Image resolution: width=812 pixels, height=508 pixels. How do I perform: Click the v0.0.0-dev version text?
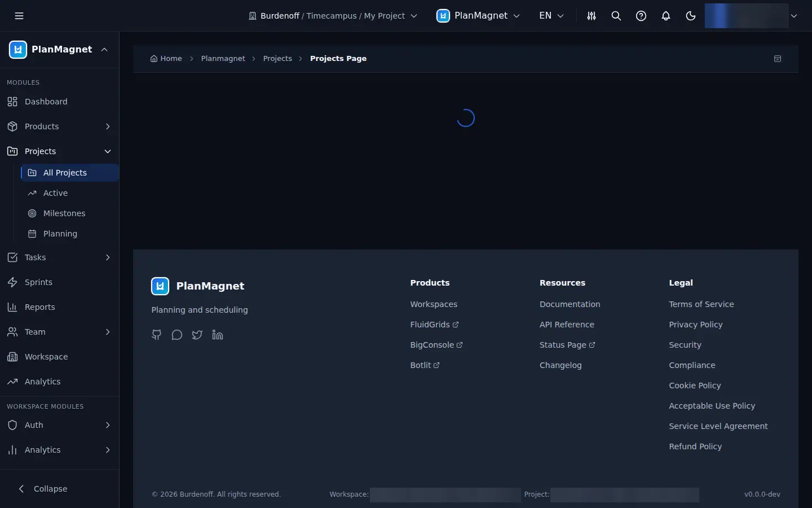[762, 494]
